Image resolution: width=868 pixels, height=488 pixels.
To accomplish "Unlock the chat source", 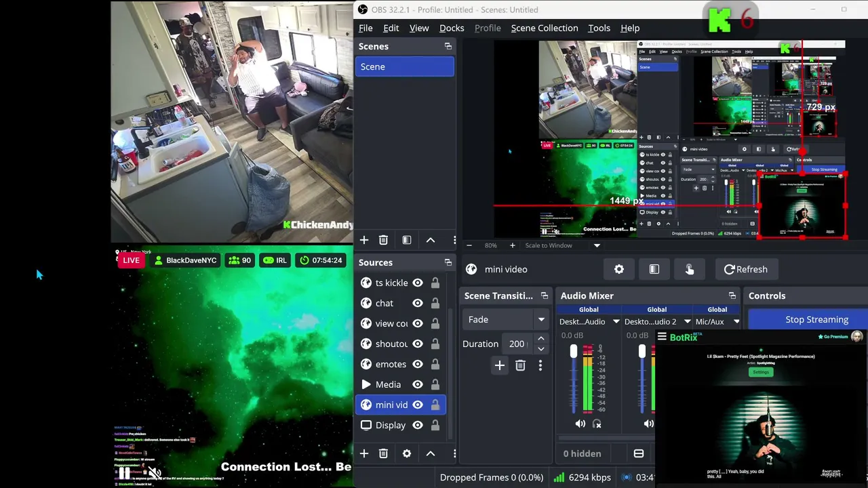I will click(x=435, y=303).
